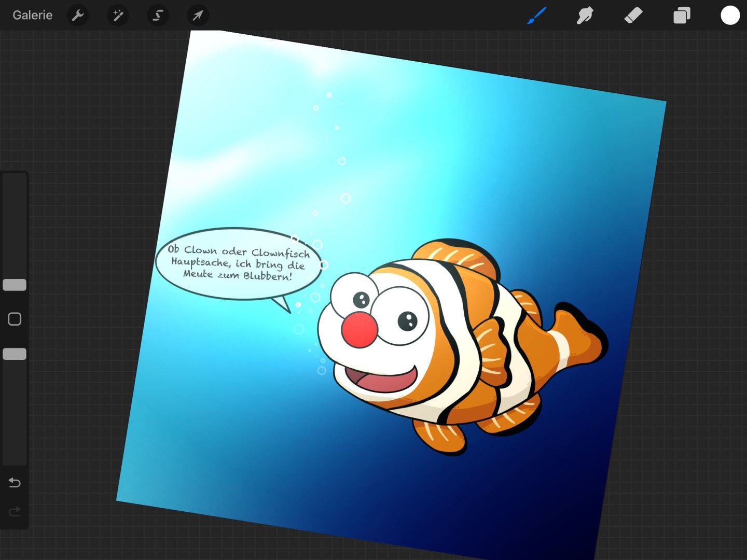The height and width of the screenshot is (560, 747).
Task: Select the Eraser tool
Action: (x=633, y=16)
